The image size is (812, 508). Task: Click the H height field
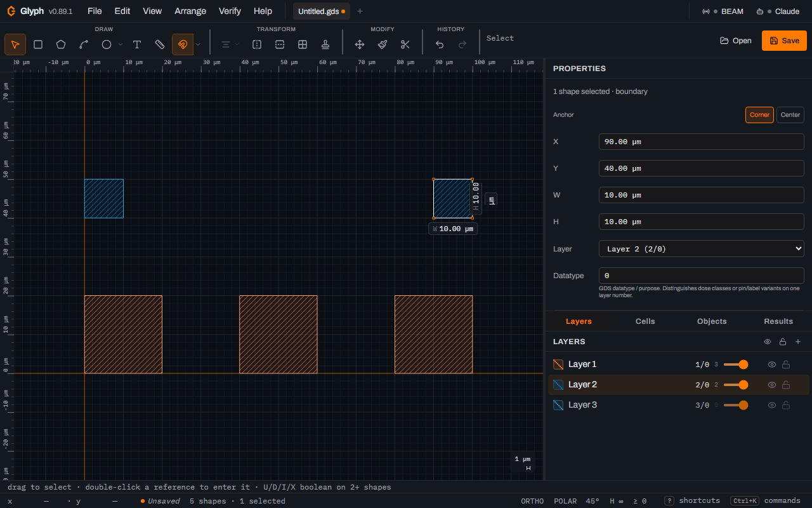point(702,222)
